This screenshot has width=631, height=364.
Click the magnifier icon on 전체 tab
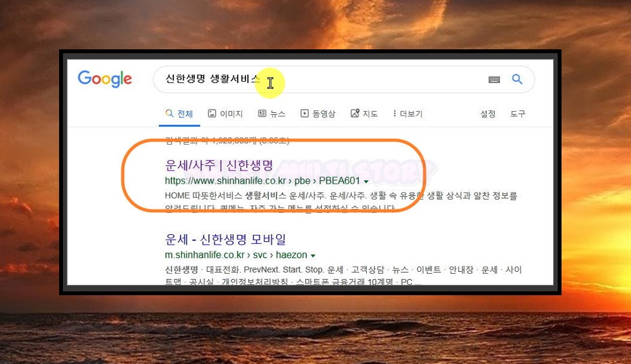[x=169, y=114]
